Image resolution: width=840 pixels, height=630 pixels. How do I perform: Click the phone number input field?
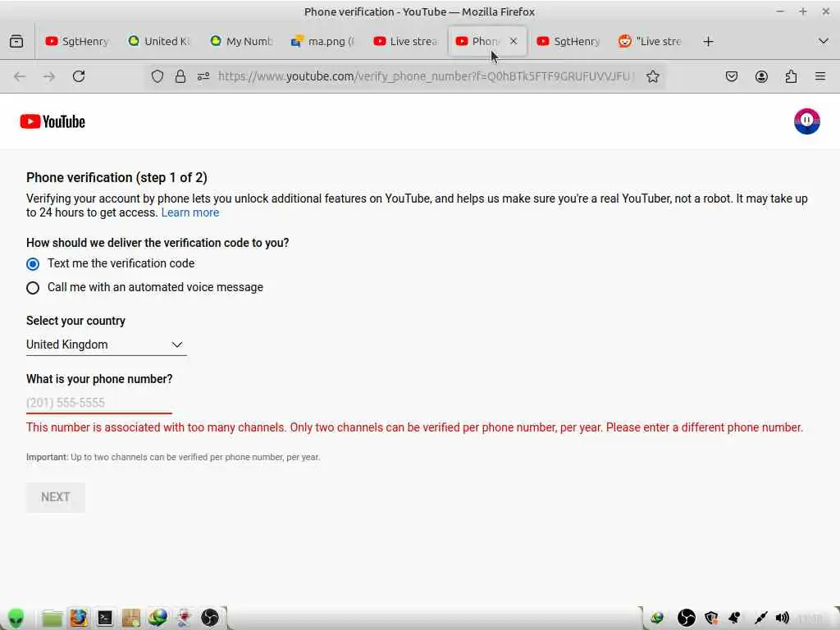[x=99, y=403]
